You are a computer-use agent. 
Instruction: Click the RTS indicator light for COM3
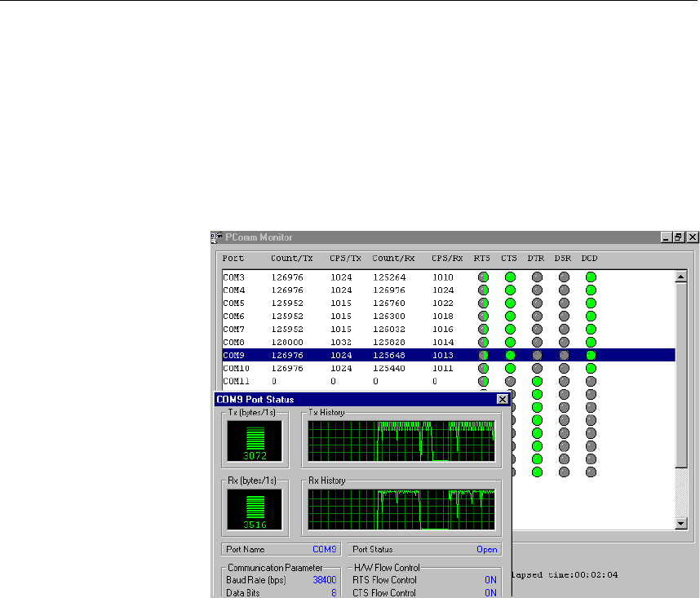tap(483, 277)
